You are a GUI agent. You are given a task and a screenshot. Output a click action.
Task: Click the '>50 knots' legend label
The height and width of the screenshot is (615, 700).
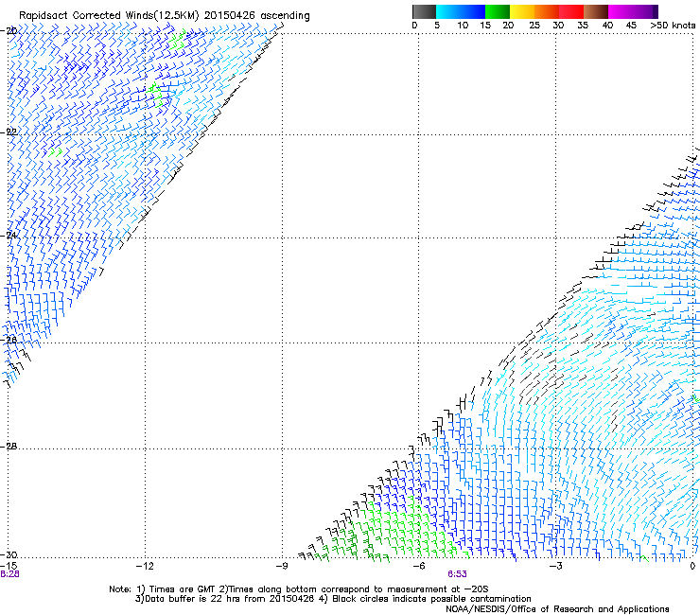click(x=673, y=26)
